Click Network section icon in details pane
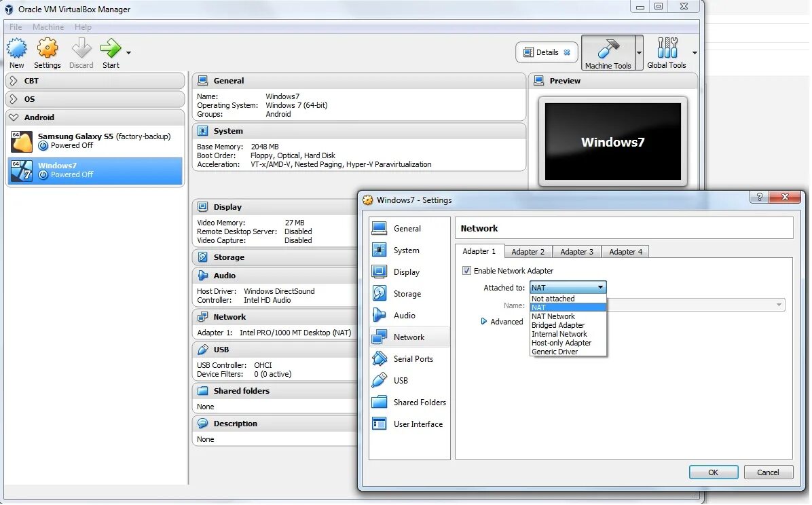The width and height of the screenshot is (812, 505). (203, 317)
